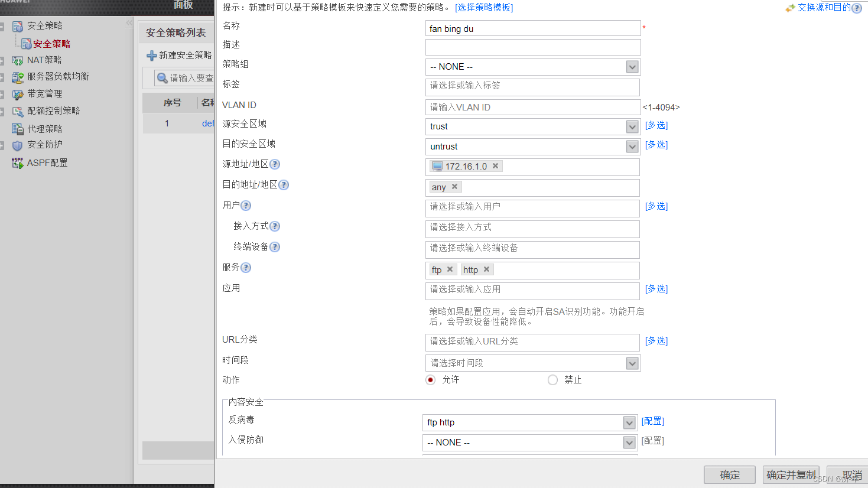Click the 安全策略 folder icon in sidebar
This screenshot has height=488, width=868.
pyautogui.click(x=18, y=26)
